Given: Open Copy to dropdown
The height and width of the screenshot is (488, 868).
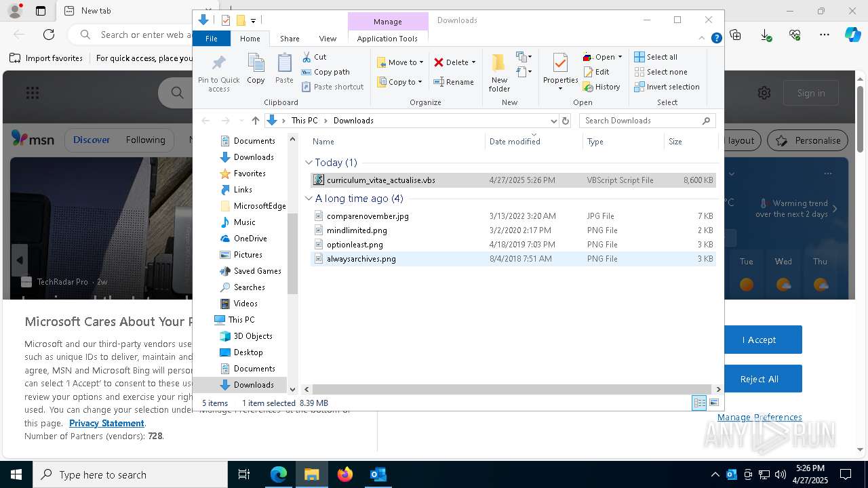Looking at the screenshot, I should coord(399,82).
